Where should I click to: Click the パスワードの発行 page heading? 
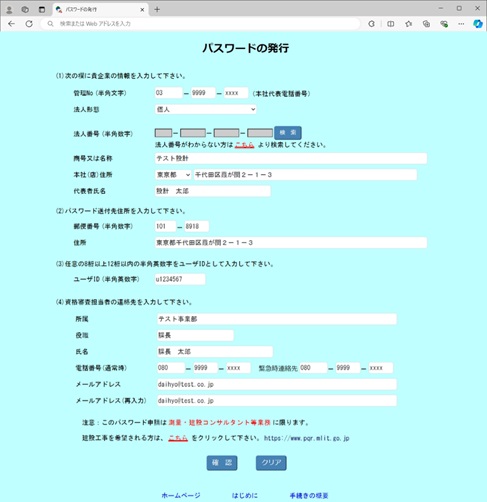tap(246, 48)
